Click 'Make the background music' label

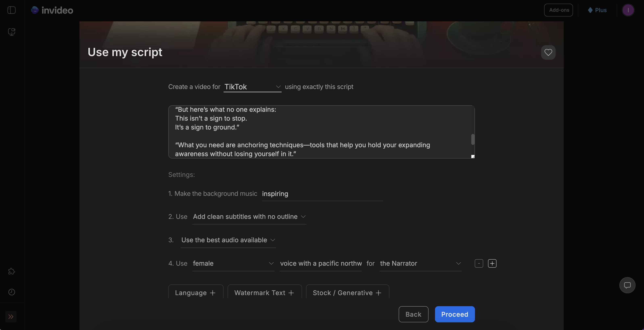click(x=216, y=194)
